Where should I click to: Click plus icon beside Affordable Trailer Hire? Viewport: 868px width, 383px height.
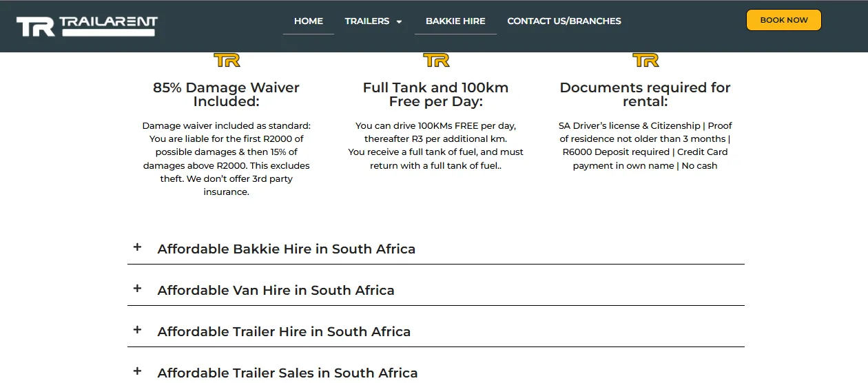(137, 330)
